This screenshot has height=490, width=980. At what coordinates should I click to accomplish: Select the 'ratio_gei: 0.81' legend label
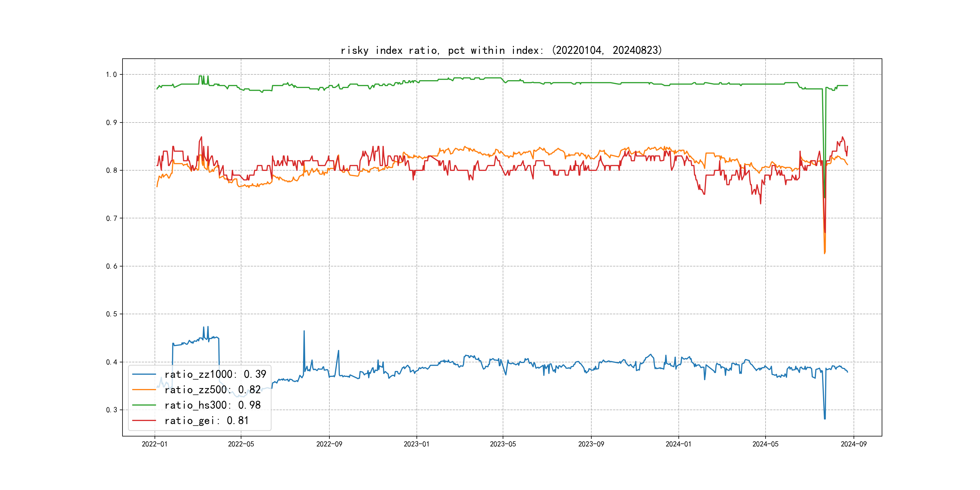(207, 420)
